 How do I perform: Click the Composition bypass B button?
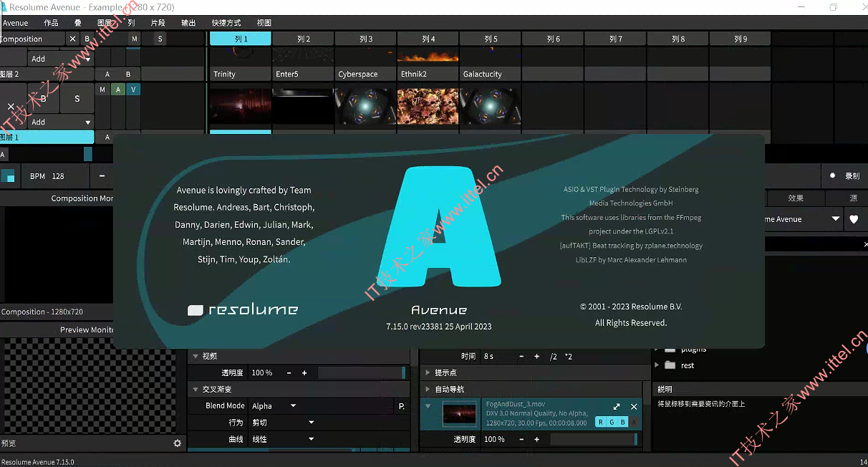(87, 39)
